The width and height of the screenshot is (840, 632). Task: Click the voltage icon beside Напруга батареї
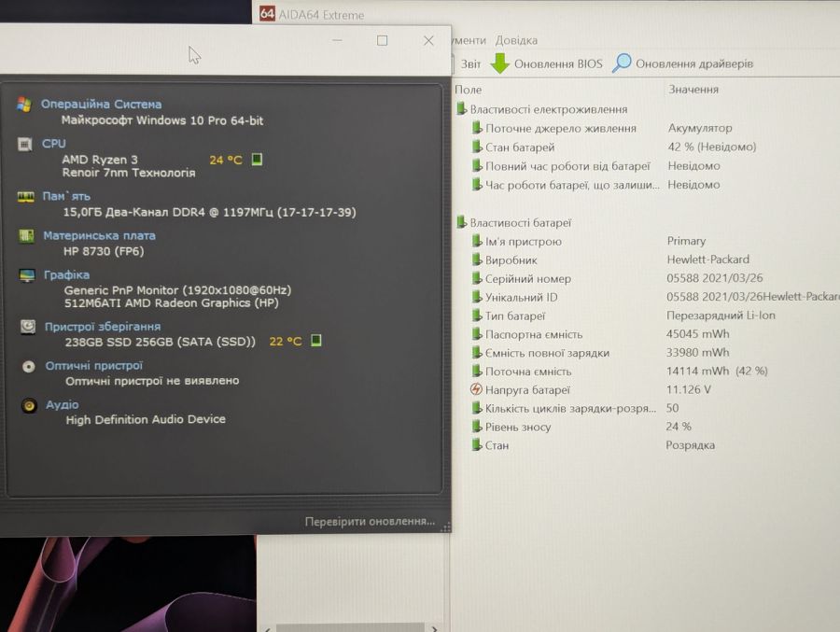476,389
